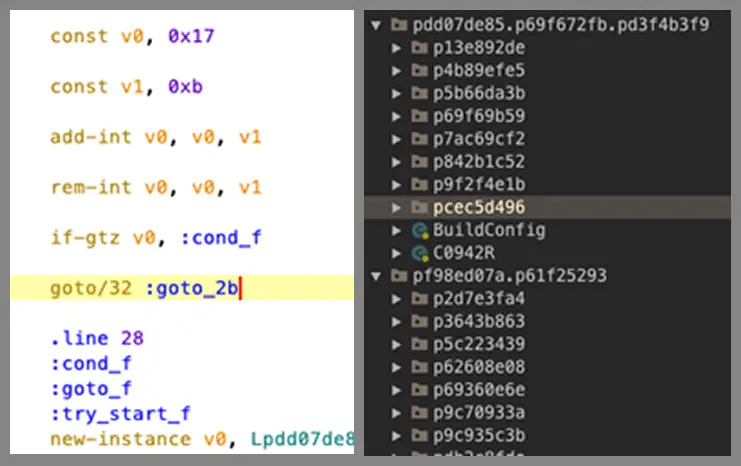The image size is (741, 466).
Task: Collapse the pf98ed07a.p61f25293 package arrow
Action: click(x=376, y=276)
